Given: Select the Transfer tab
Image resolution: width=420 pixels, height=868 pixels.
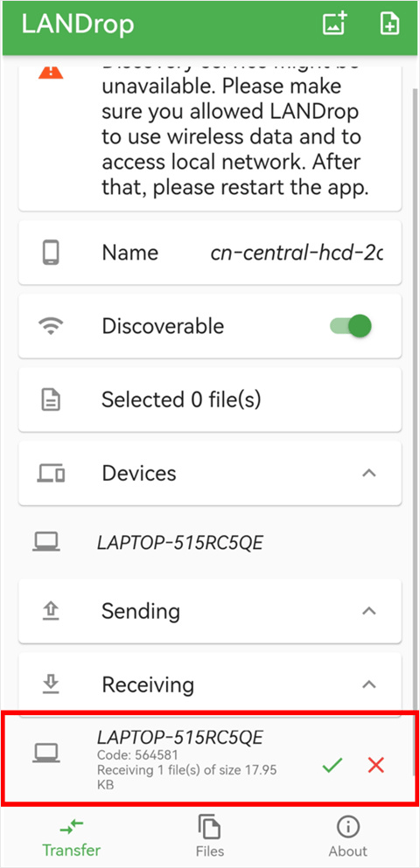Looking at the screenshot, I should tap(72, 837).
